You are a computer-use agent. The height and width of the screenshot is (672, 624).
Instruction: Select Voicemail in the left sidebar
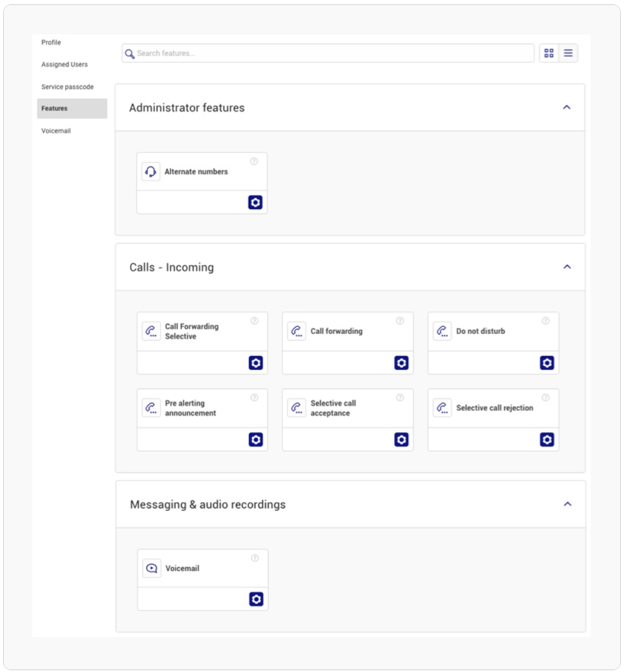56,131
